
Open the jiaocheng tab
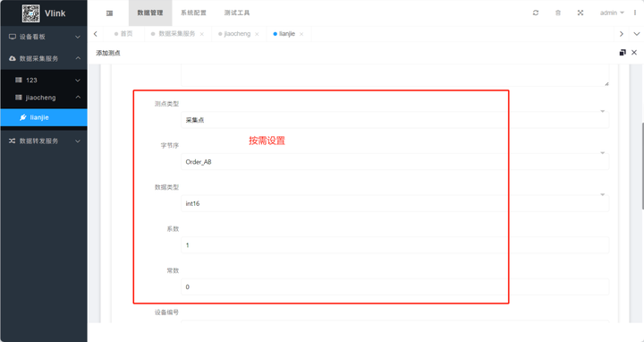[237, 34]
